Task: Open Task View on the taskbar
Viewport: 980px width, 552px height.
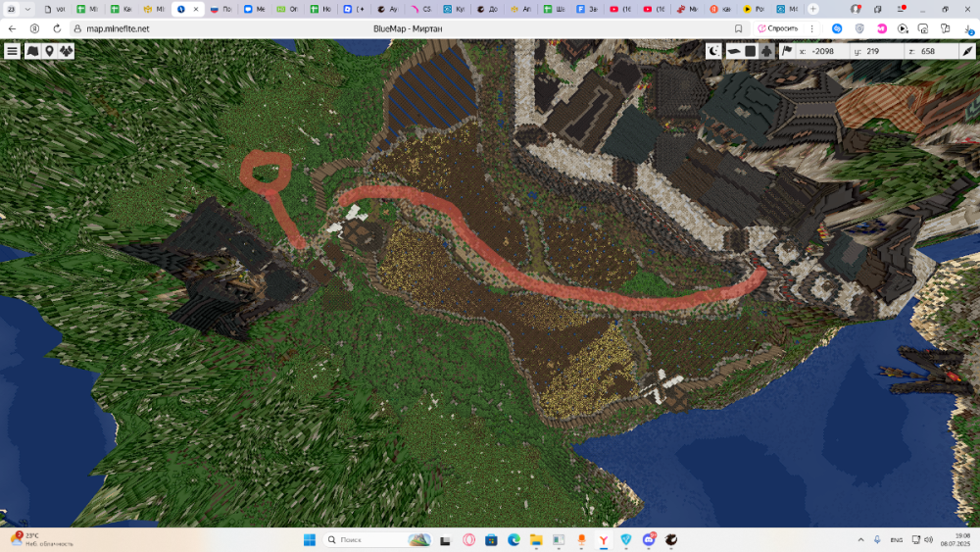Action: coord(445,540)
